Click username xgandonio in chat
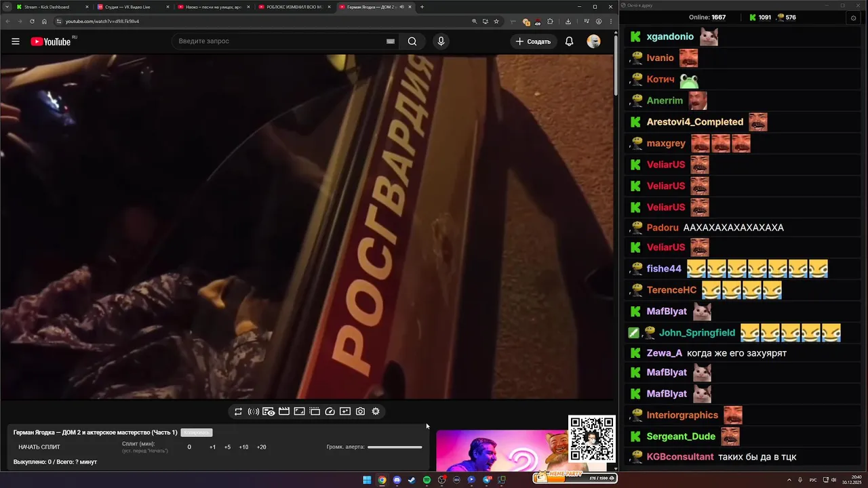This screenshot has height=488, width=868. [670, 37]
